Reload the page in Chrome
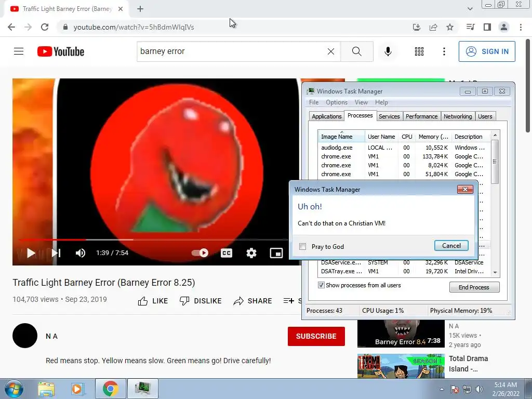 pyautogui.click(x=45, y=27)
